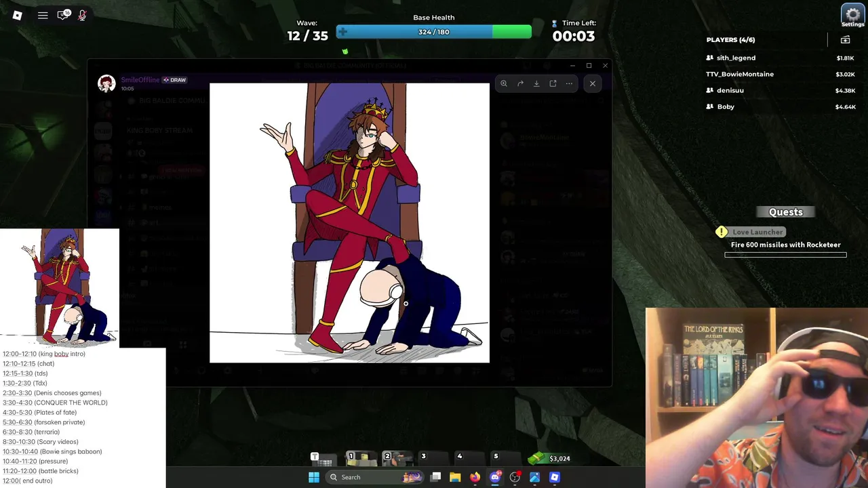868x488 pixels.
Task: Open OBS Studio from taskbar
Action: 515,477
